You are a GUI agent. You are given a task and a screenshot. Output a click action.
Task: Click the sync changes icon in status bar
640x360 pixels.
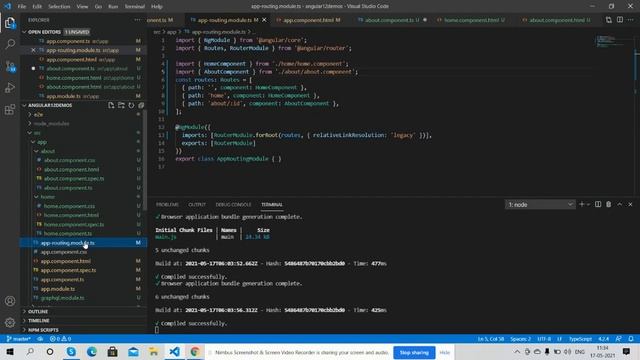point(40,339)
